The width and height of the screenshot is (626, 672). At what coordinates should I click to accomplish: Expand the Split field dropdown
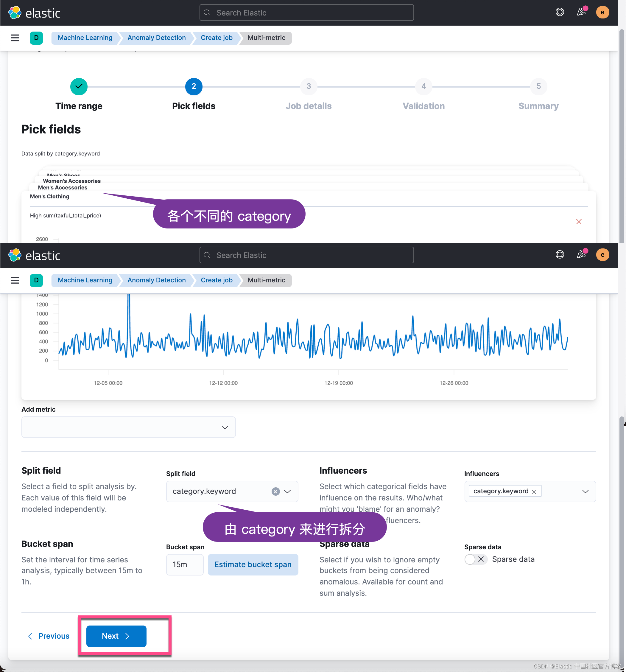click(288, 491)
